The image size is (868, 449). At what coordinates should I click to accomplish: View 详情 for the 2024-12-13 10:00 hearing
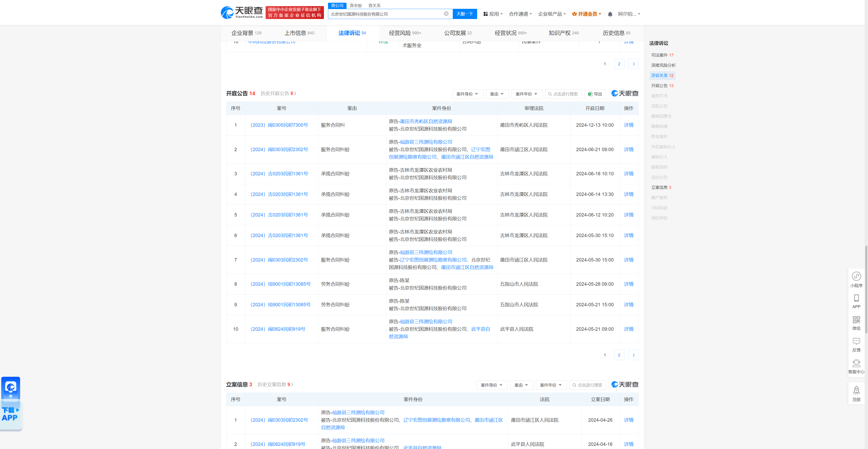tap(628, 125)
